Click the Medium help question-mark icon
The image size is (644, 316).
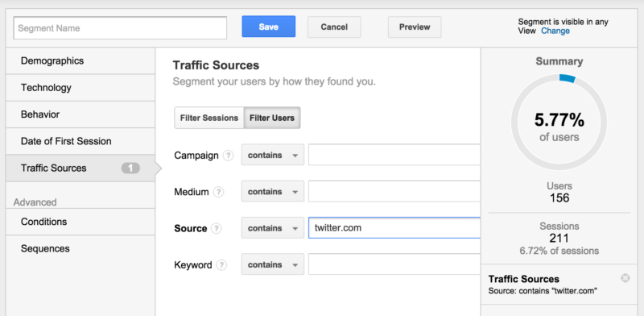tap(218, 192)
